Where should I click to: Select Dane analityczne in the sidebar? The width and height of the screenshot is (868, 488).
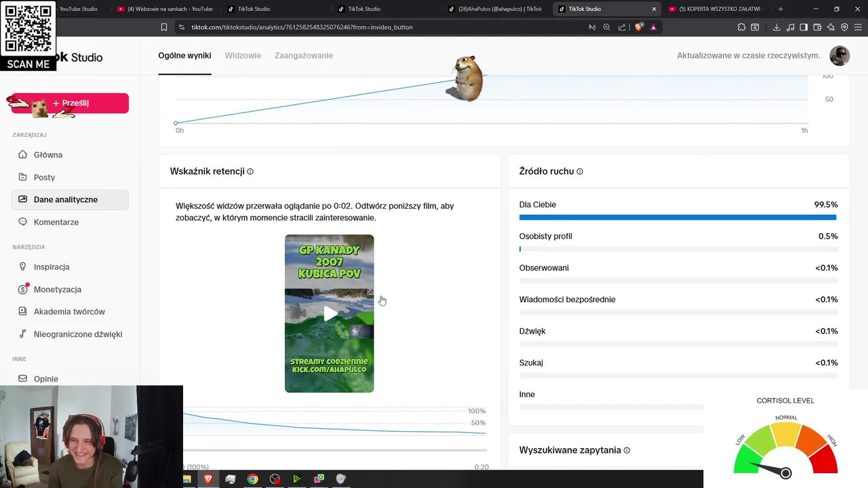pos(70,199)
